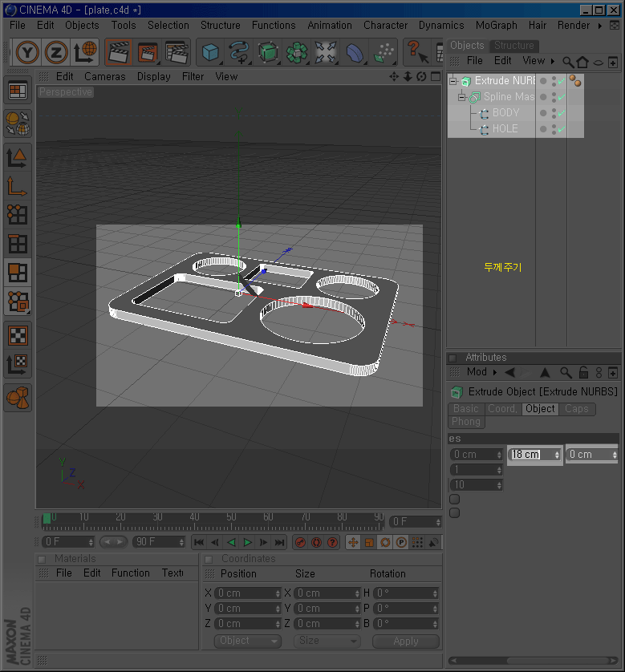Toggle the Attributes panel header checkbox
Viewport: 625px width, 672px height.
[453, 358]
